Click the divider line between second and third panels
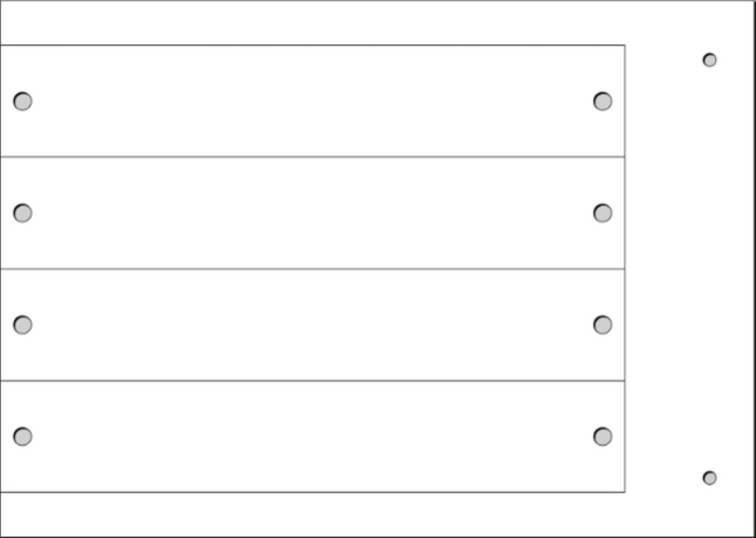Screen dimensions: 756x538 coord(312,269)
